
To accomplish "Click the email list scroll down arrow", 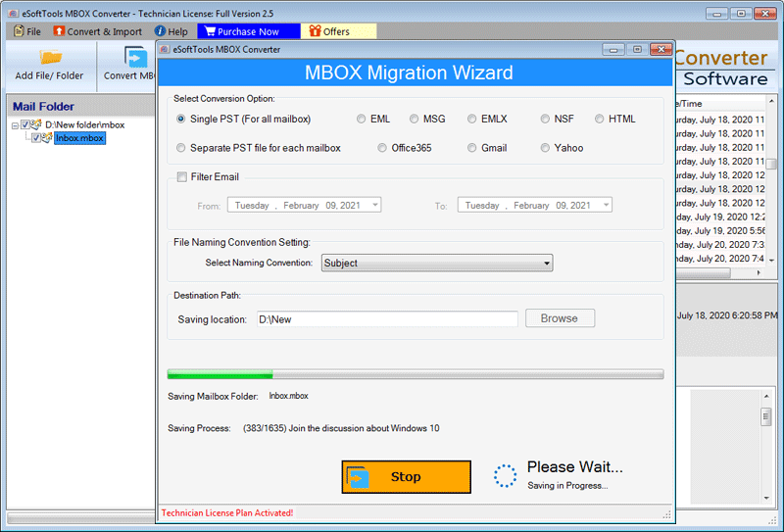I will pyautogui.click(x=771, y=261).
